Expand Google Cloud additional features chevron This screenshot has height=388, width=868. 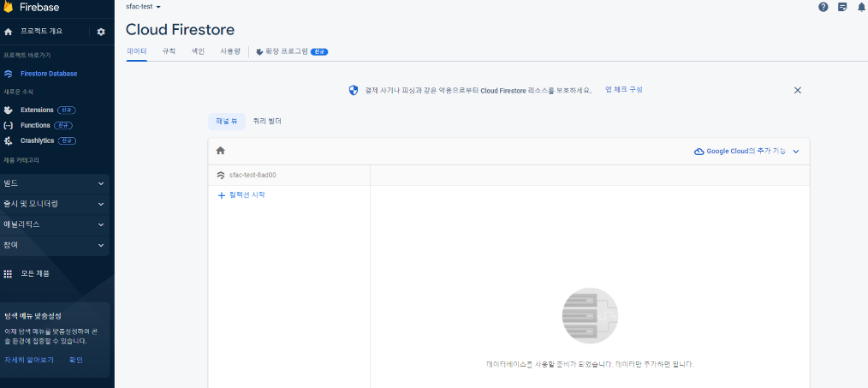pos(796,152)
